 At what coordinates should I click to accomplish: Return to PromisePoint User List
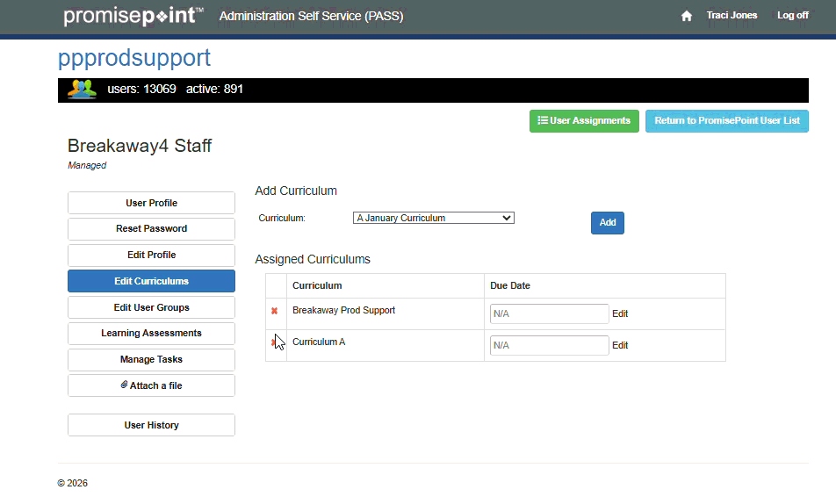click(726, 121)
